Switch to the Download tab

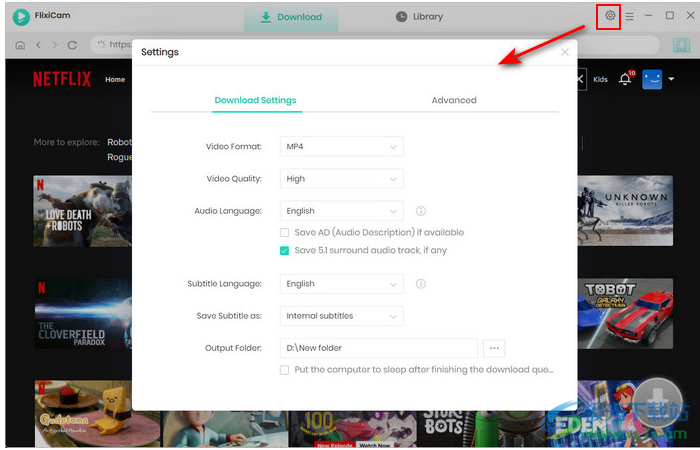click(x=291, y=17)
